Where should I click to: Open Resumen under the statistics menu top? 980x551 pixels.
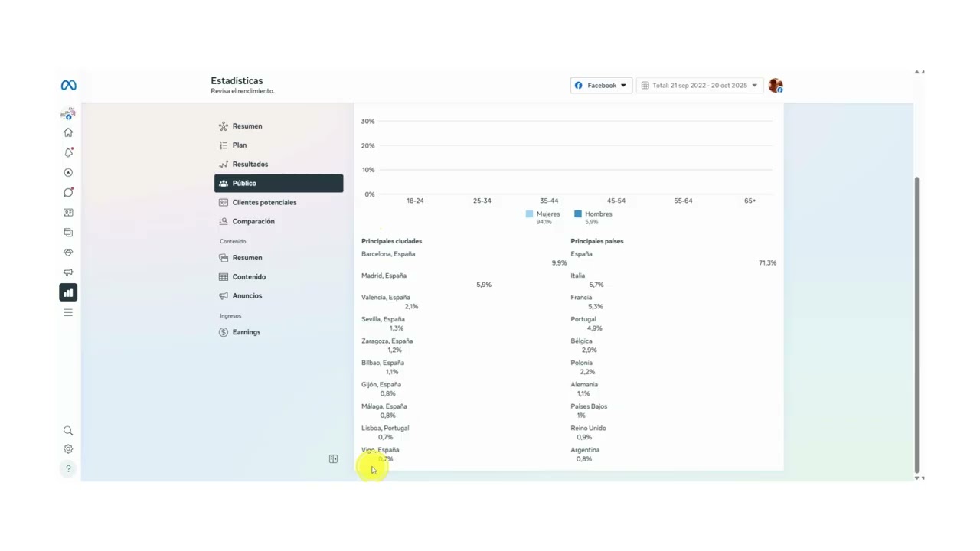click(x=279, y=126)
